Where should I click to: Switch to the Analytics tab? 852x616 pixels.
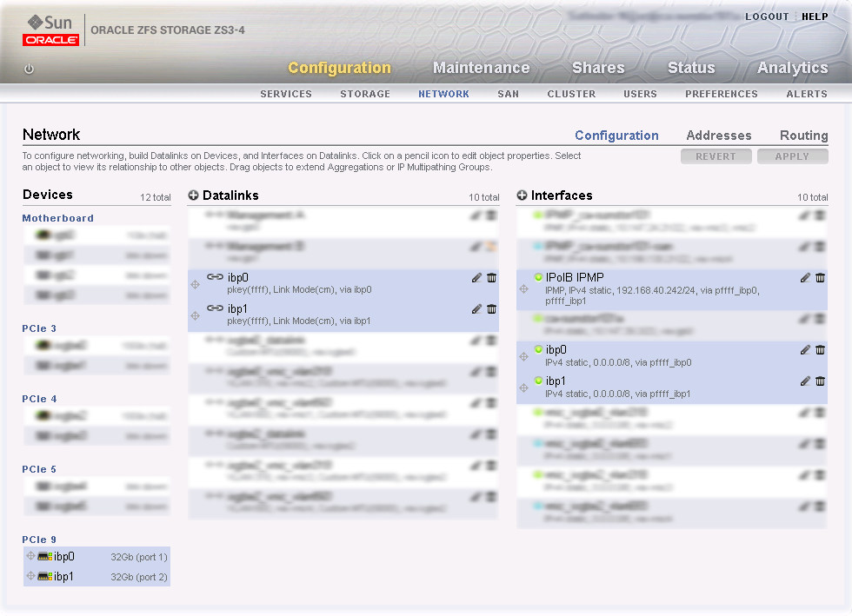point(791,67)
